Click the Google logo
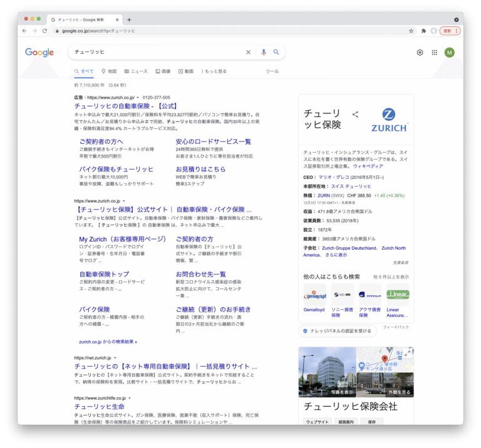Screen dimensions: 481x448 (x=39, y=52)
